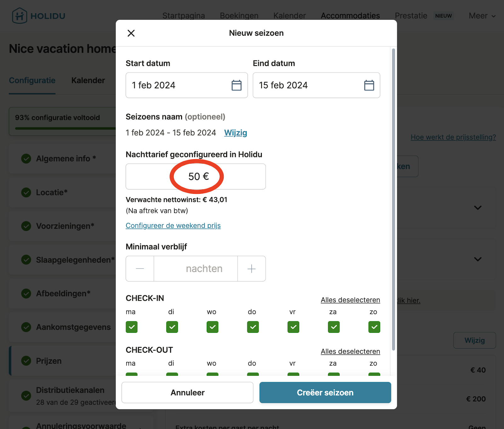This screenshot has height=429, width=504.
Task: Click the plus icon for Minimaal verblijf
Action: coord(251,269)
